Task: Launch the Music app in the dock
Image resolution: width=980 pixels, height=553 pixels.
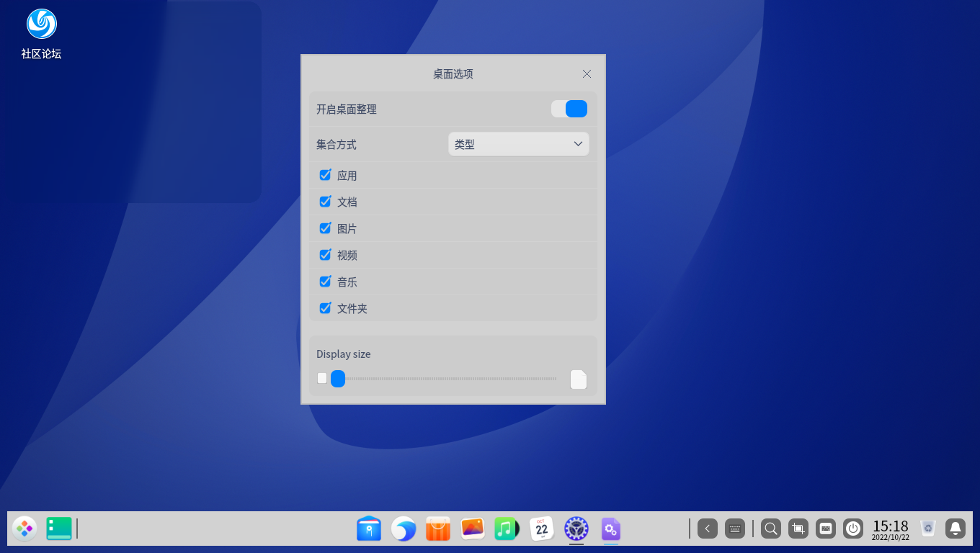Action: [507, 529]
